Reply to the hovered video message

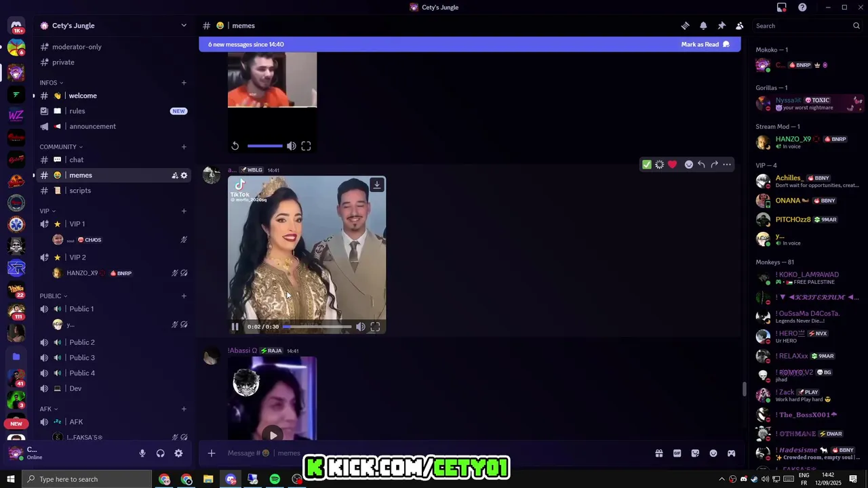click(701, 165)
